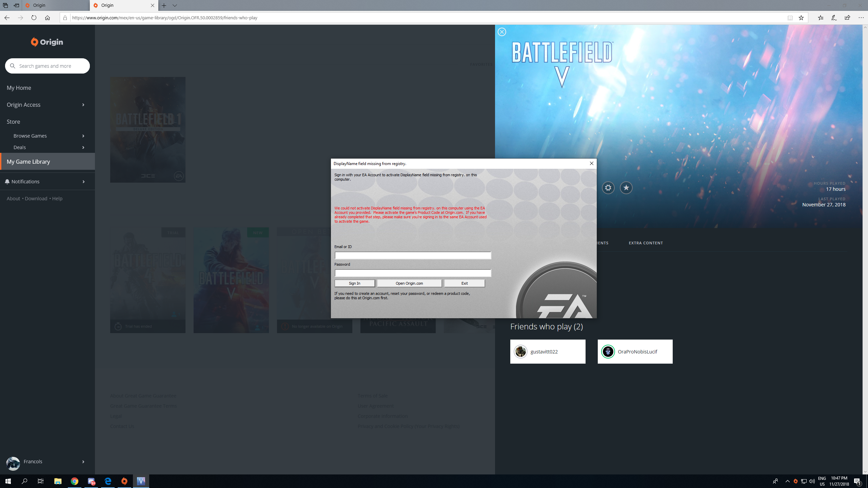Open Store section in sidebar

click(x=14, y=122)
